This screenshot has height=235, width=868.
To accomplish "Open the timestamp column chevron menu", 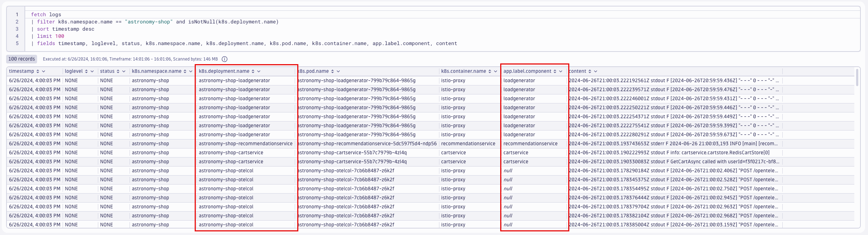I will [x=44, y=71].
